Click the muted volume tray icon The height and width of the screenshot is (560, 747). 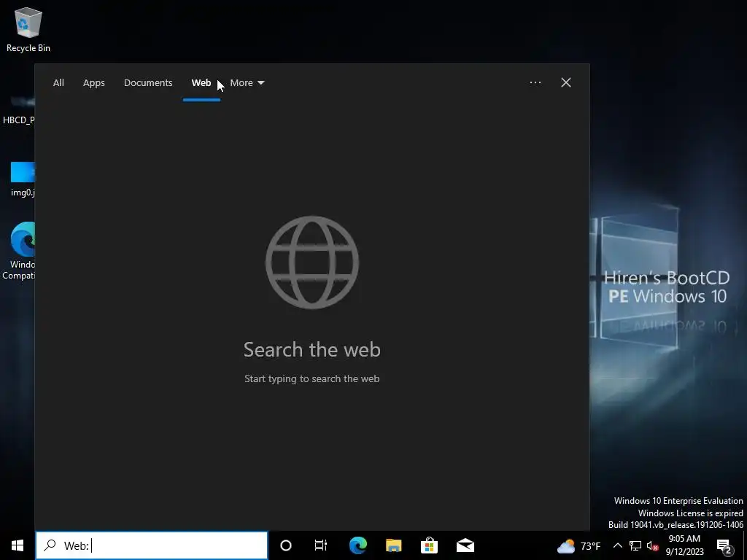[x=653, y=545]
